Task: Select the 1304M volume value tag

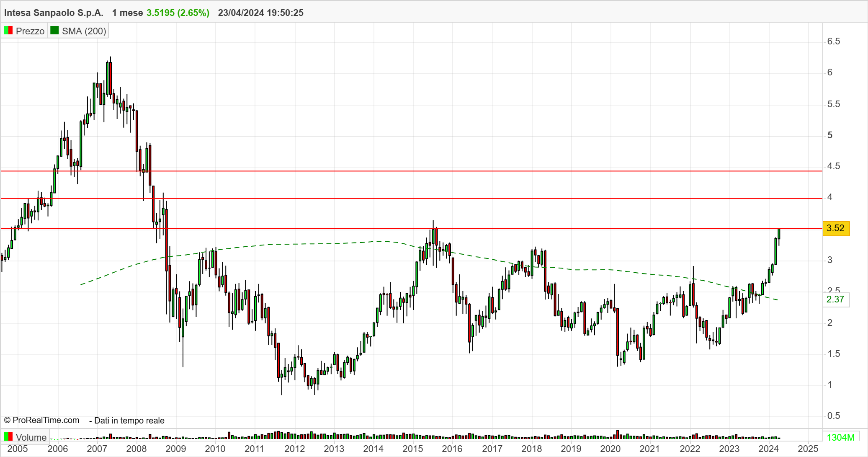Action: (841, 437)
